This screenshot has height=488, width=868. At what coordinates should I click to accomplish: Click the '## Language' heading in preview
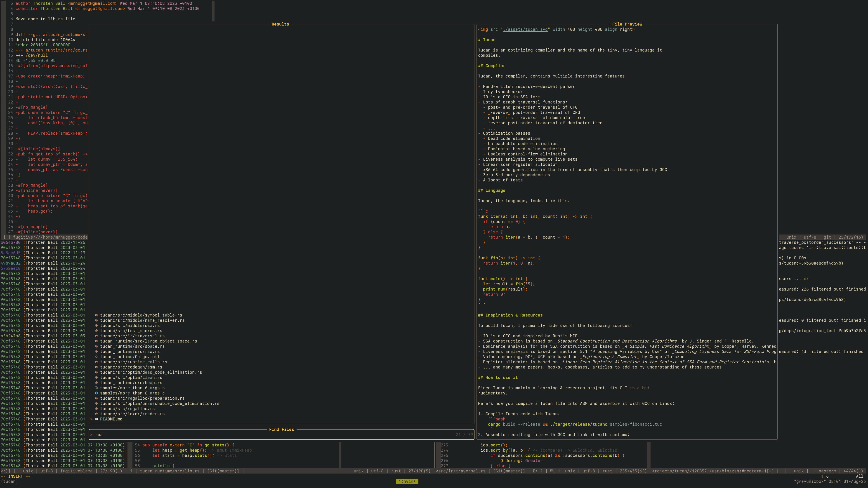click(x=492, y=191)
